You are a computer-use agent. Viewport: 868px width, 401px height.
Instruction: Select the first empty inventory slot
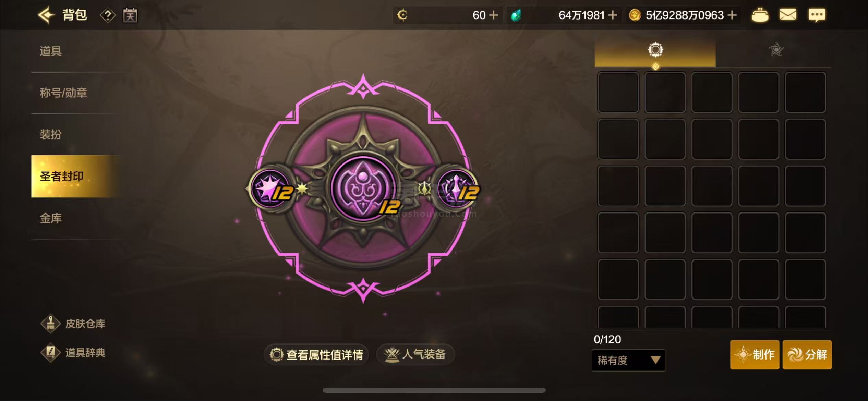click(618, 92)
